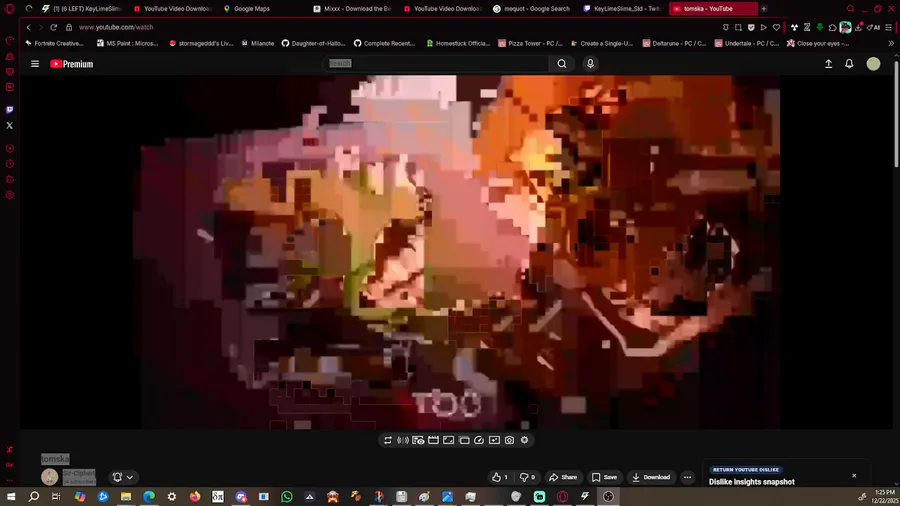Open Firefox from taskbar

(x=195, y=496)
